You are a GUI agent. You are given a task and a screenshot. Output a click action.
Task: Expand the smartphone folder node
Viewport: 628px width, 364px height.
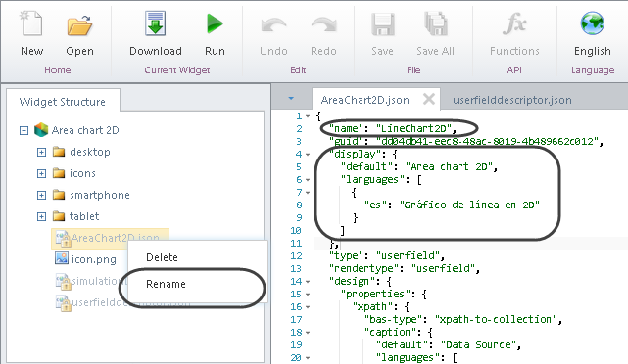(x=41, y=195)
